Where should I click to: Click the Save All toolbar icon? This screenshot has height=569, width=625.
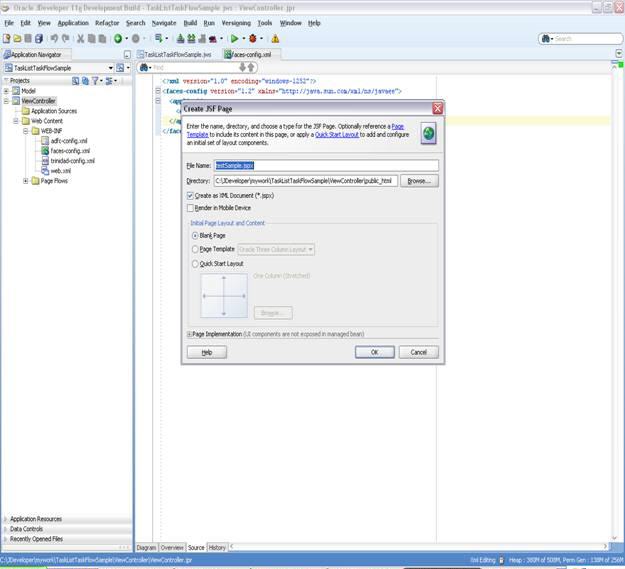[39, 39]
